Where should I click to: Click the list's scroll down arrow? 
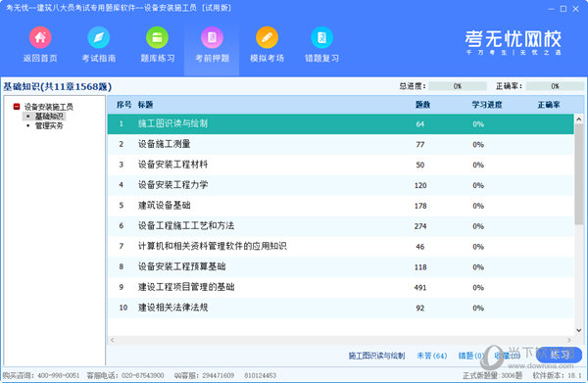tap(578, 330)
